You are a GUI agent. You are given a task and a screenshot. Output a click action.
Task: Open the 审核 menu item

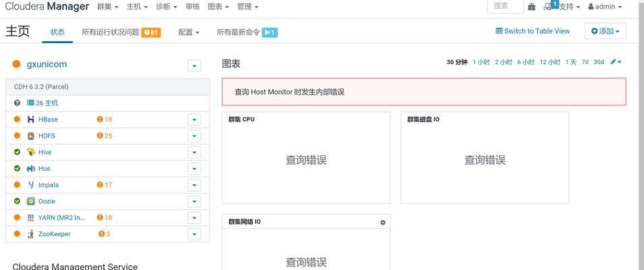pos(193,7)
